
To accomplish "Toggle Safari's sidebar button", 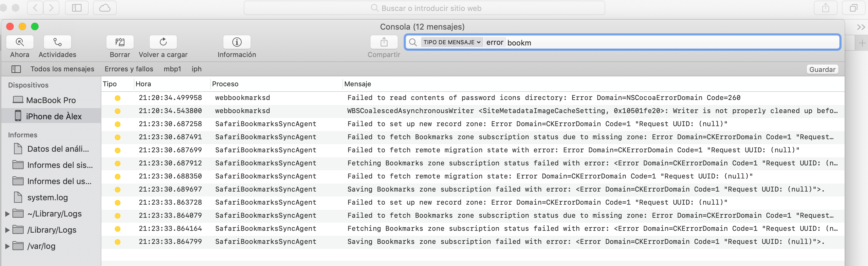I will click(x=77, y=8).
